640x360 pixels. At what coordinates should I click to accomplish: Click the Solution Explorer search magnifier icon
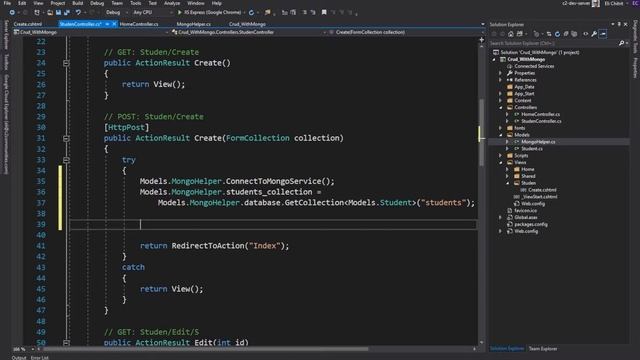[x=621, y=43]
